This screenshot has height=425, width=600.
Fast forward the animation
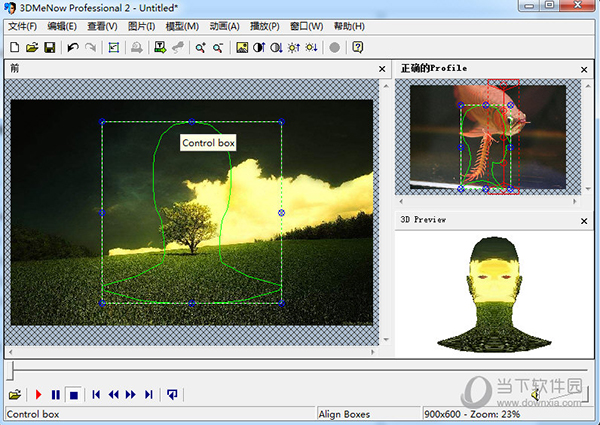130,394
